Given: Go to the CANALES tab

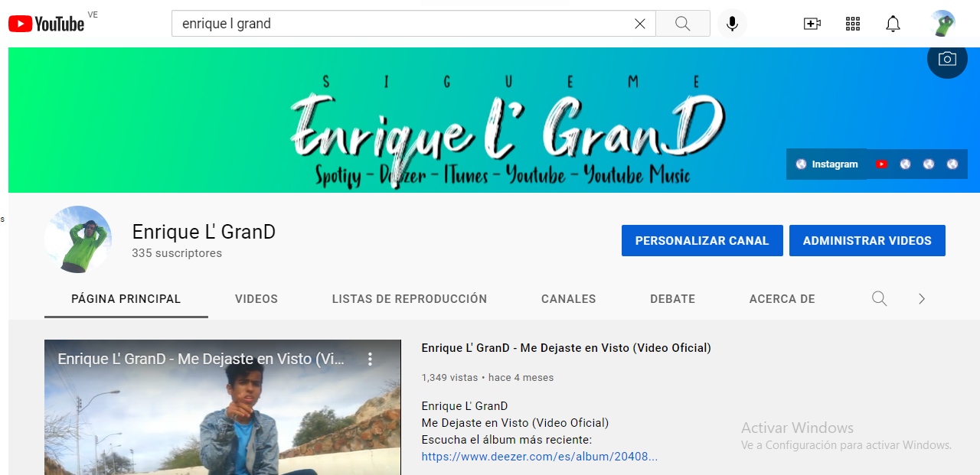Looking at the screenshot, I should coord(569,299).
